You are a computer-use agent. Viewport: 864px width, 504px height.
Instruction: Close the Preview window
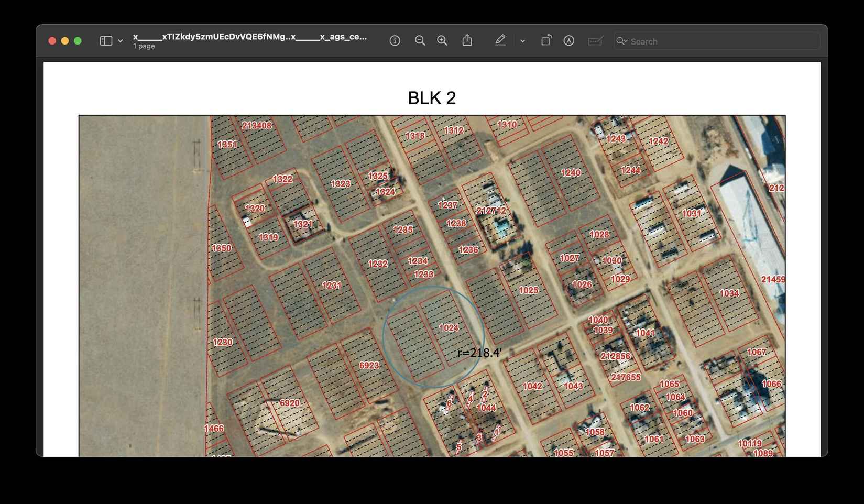click(52, 41)
